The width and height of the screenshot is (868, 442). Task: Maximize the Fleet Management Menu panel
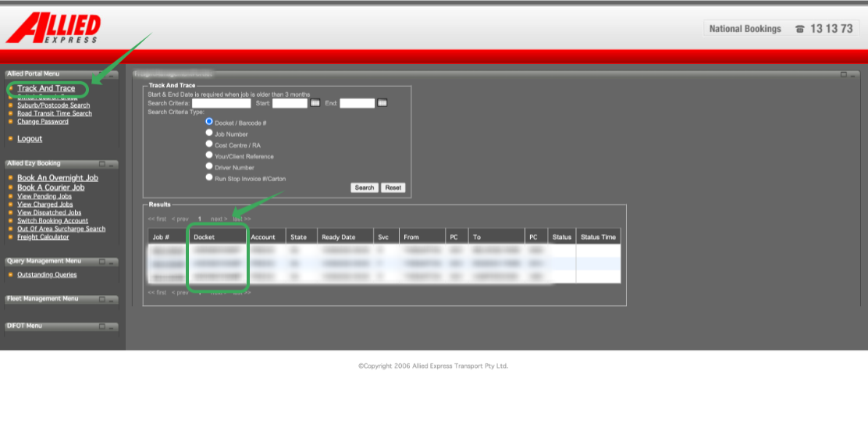point(101,299)
